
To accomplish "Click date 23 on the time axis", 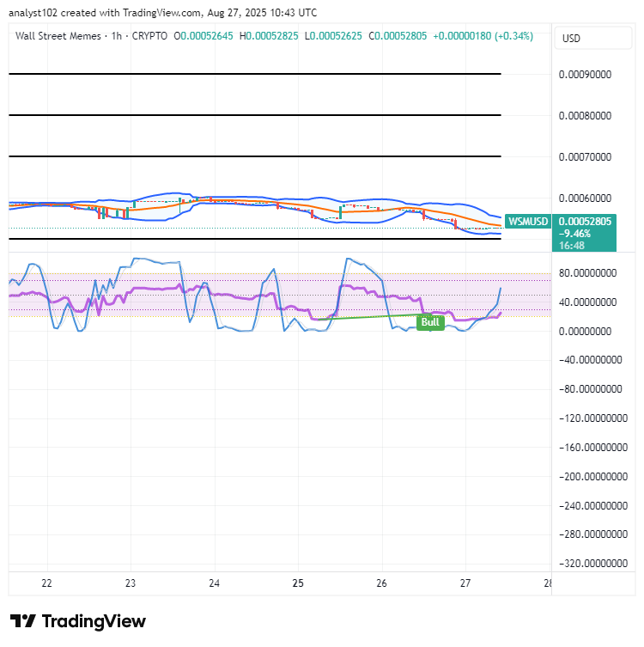I will click(131, 583).
